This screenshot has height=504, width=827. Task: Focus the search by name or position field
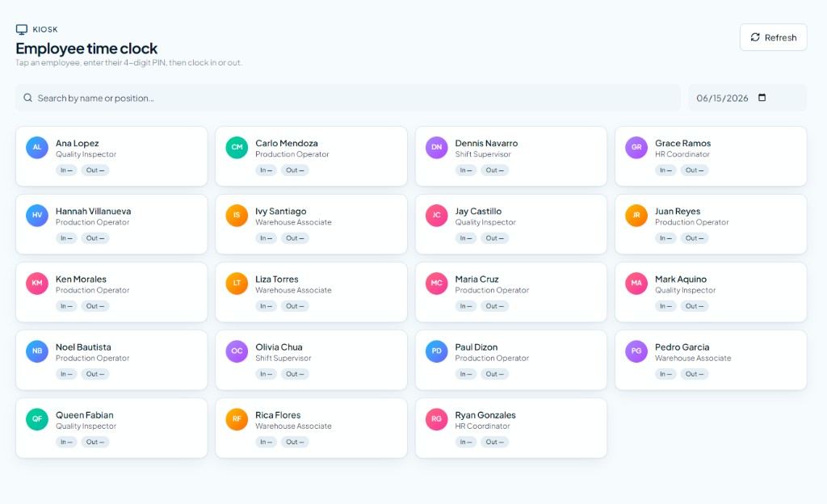348,98
